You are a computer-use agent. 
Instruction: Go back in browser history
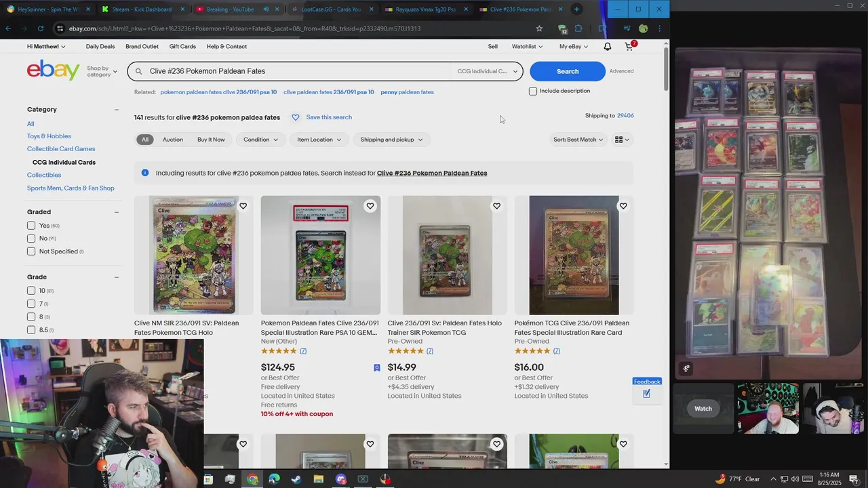point(8,28)
